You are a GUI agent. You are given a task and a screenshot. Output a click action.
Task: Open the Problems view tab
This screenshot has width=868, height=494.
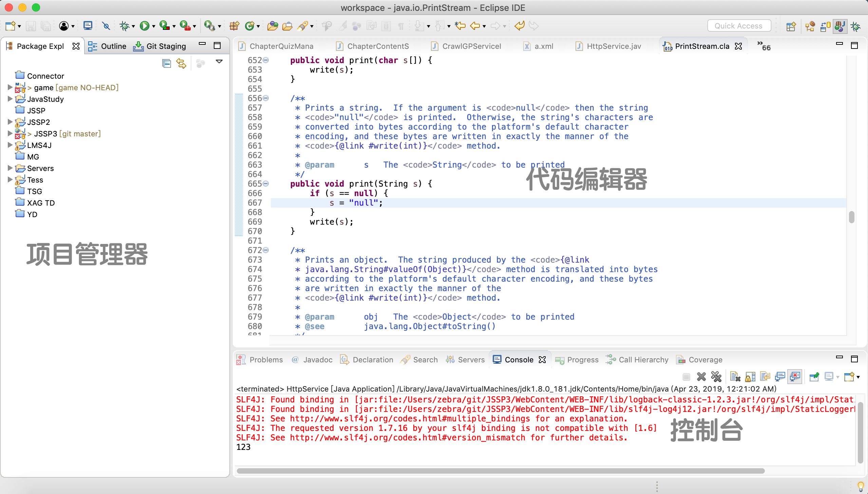coord(266,360)
